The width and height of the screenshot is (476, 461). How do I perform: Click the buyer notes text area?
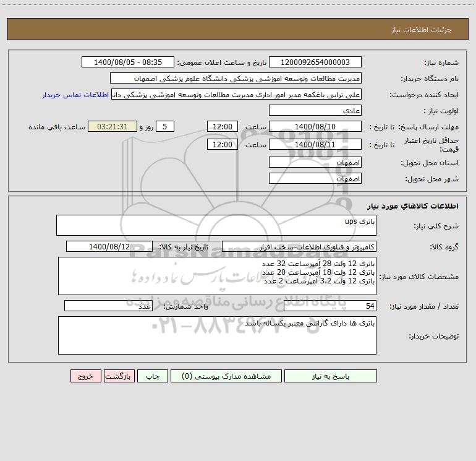coord(217,335)
